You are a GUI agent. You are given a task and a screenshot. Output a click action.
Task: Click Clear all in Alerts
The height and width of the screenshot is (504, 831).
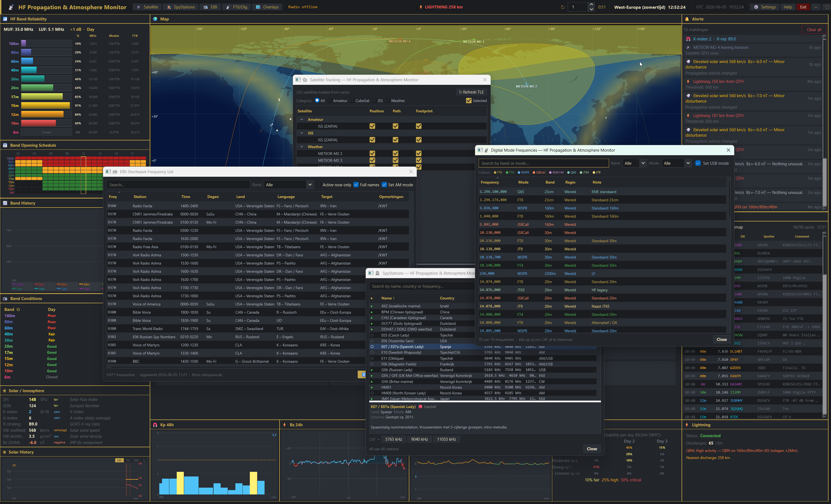[814, 30]
